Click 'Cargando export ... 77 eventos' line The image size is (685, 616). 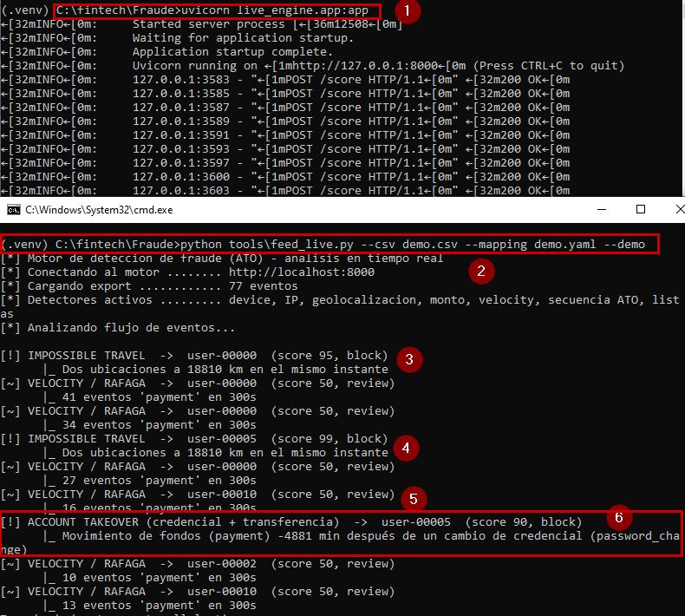click(x=149, y=286)
